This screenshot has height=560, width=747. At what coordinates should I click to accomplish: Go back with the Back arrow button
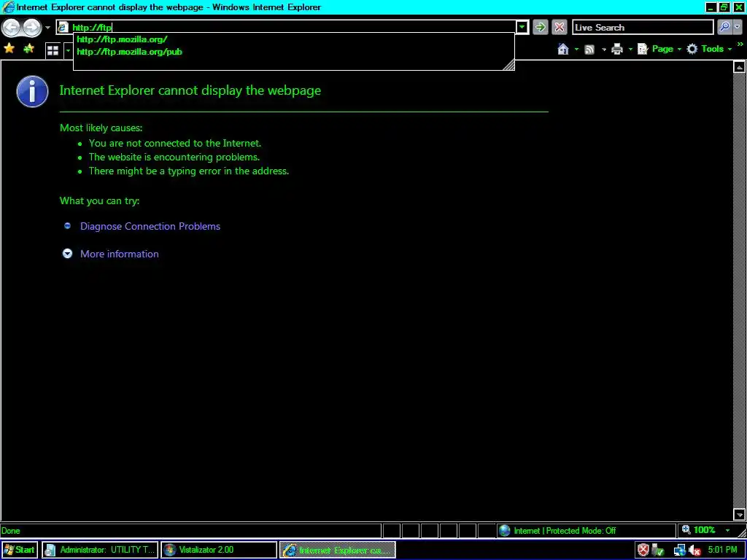point(12,28)
